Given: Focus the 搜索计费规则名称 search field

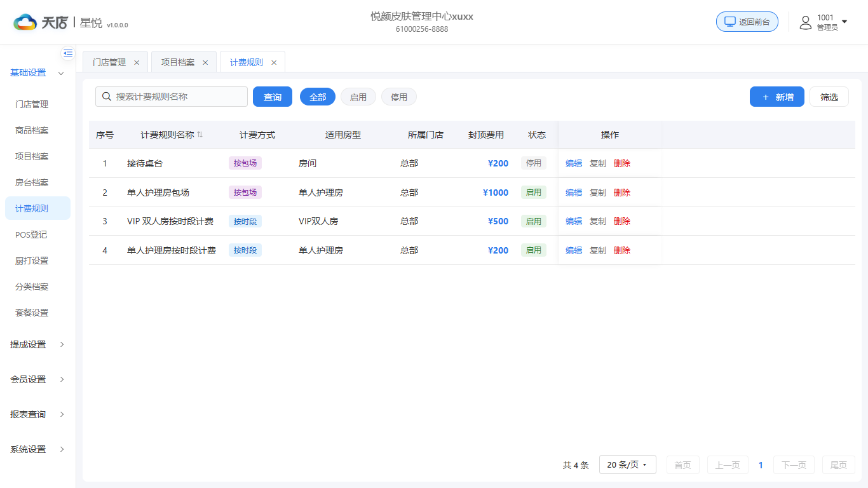Looking at the screenshot, I should [172, 97].
